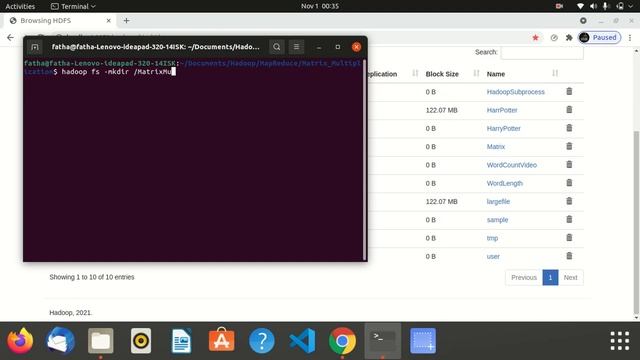Delete the HarrPotter entry with trash icon
The height and width of the screenshot is (360, 640).
pos(569,110)
